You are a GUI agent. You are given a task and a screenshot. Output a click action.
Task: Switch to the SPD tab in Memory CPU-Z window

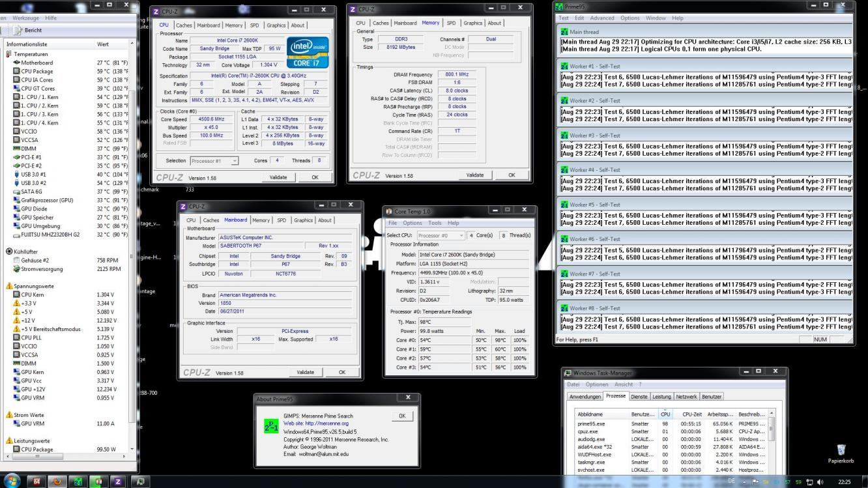coord(451,23)
